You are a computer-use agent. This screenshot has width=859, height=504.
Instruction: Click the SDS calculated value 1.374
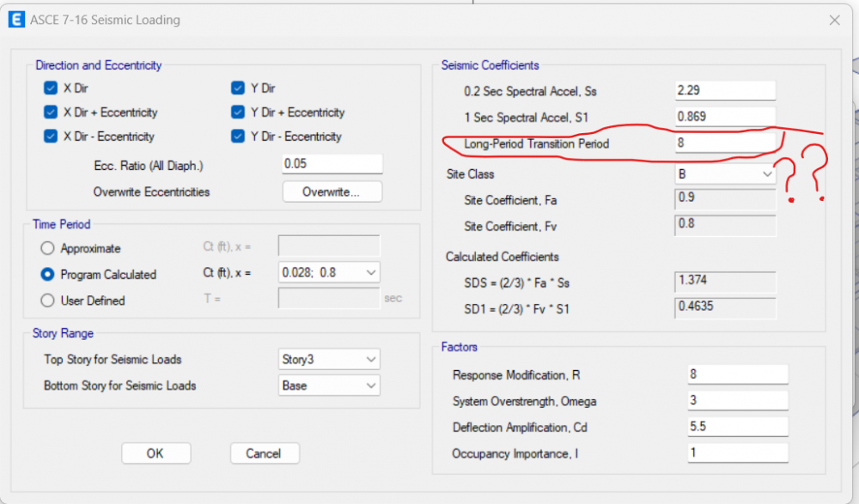(725, 282)
